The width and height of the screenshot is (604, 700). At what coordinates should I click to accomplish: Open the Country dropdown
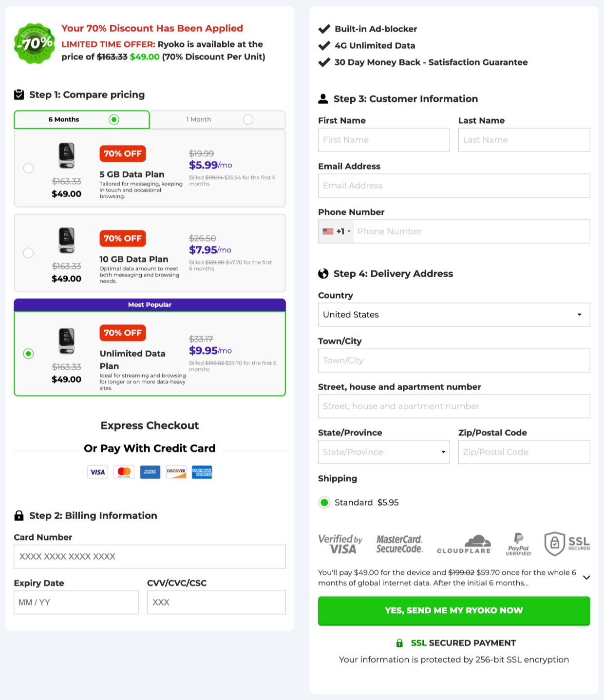(x=454, y=315)
